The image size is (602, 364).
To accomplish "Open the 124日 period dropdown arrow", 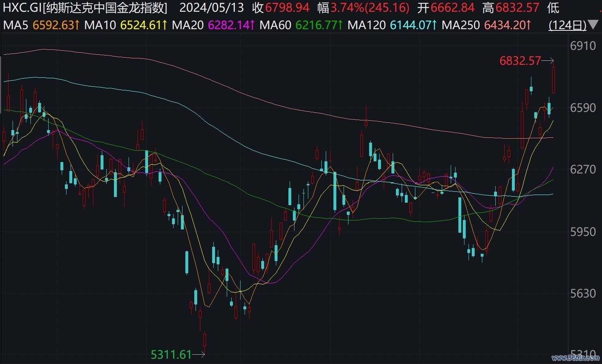I will click(x=593, y=26).
